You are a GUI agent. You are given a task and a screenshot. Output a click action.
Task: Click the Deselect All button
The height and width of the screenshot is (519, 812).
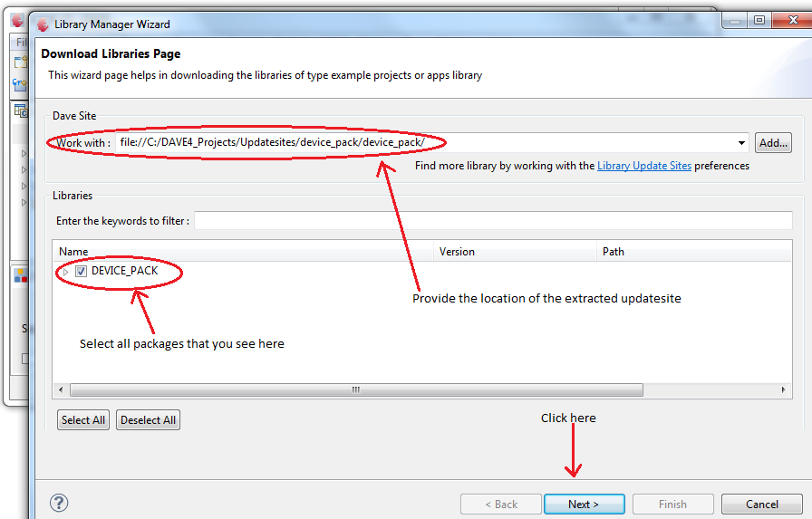tap(148, 419)
